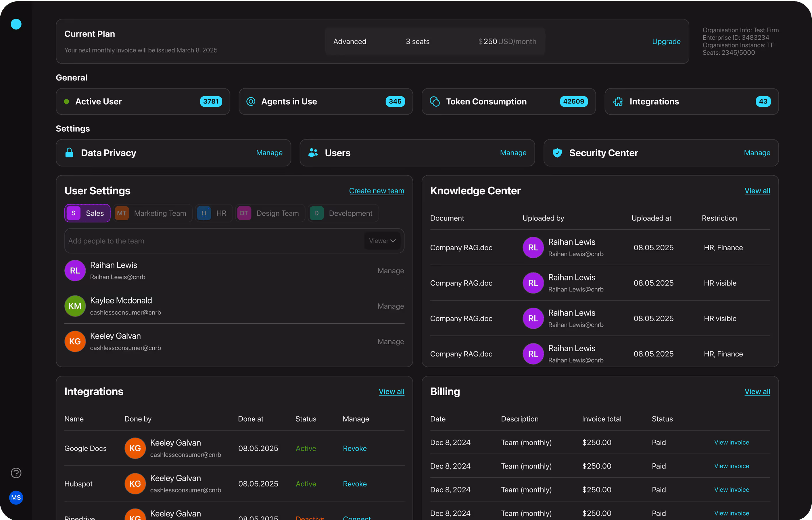Click the Token Consumption coins icon
Screen dimensions: 812x520
(435, 101)
